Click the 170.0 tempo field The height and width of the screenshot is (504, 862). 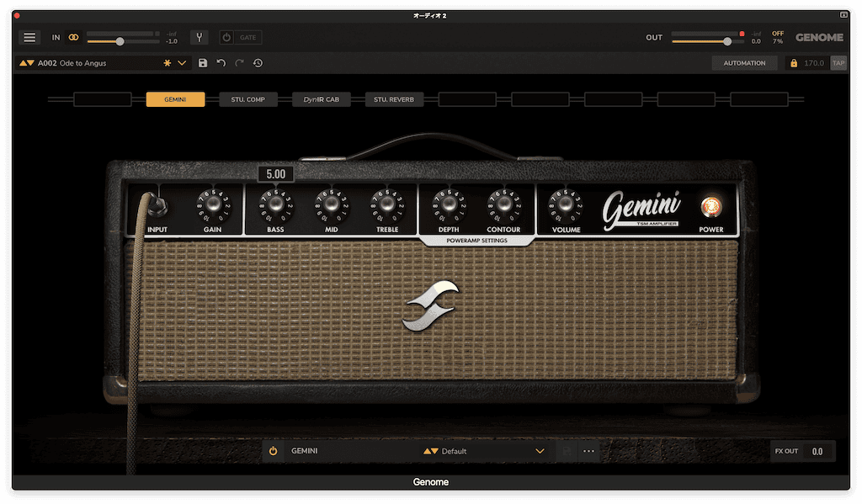(x=814, y=63)
